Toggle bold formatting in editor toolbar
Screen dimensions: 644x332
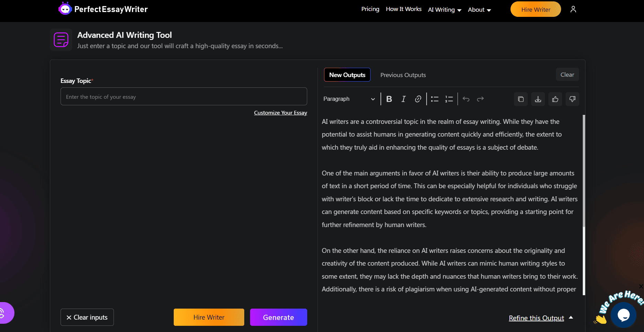tap(389, 99)
